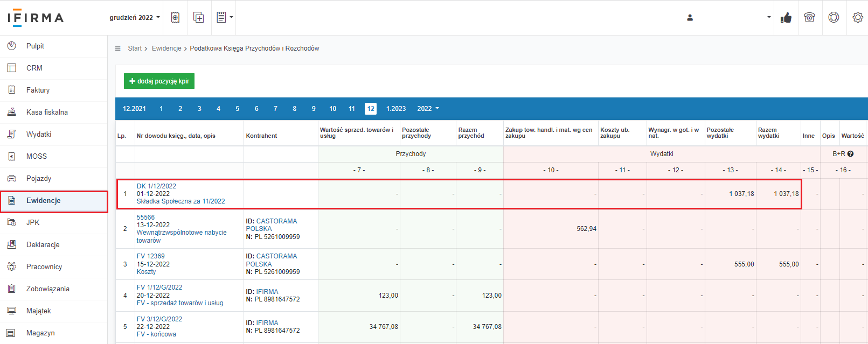This screenshot has width=868, height=344.
Task: Click the Ewidencje icon in sidebar
Action: pyautogui.click(x=11, y=200)
